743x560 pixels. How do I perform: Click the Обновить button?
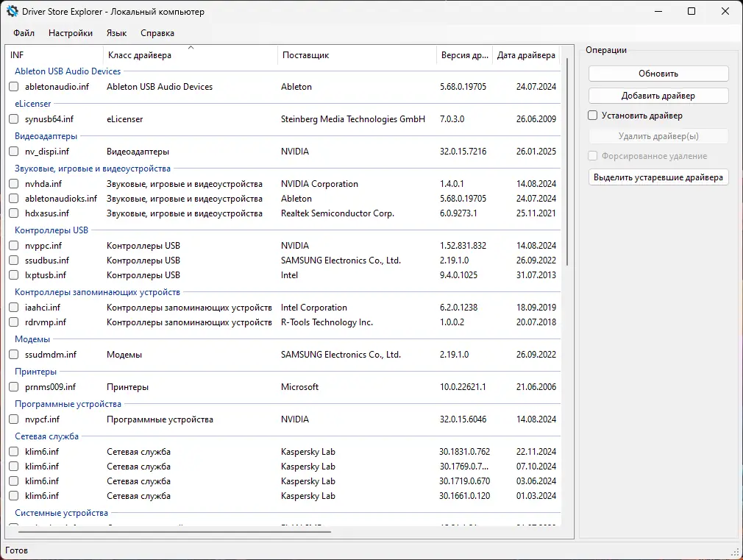click(x=658, y=74)
